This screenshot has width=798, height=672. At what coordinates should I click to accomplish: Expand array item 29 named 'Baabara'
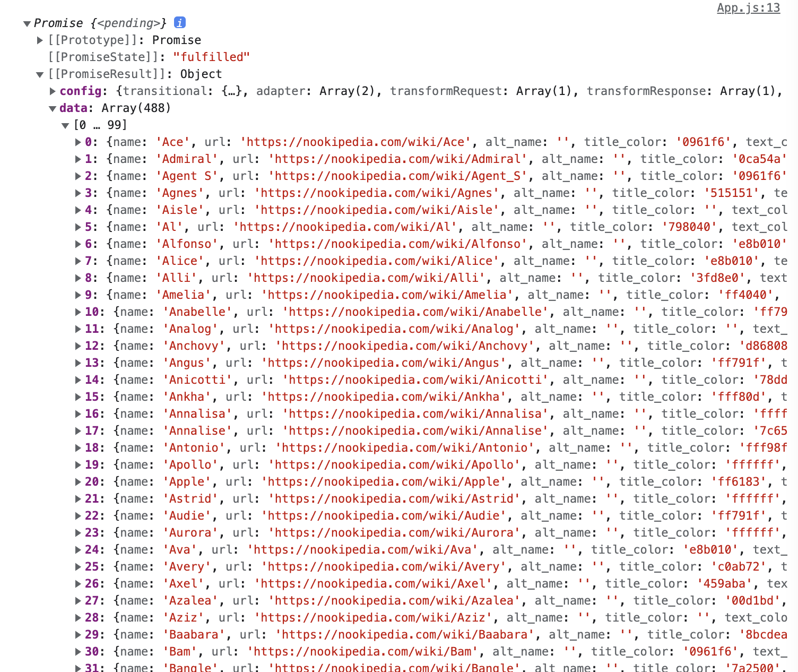point(78,635)
